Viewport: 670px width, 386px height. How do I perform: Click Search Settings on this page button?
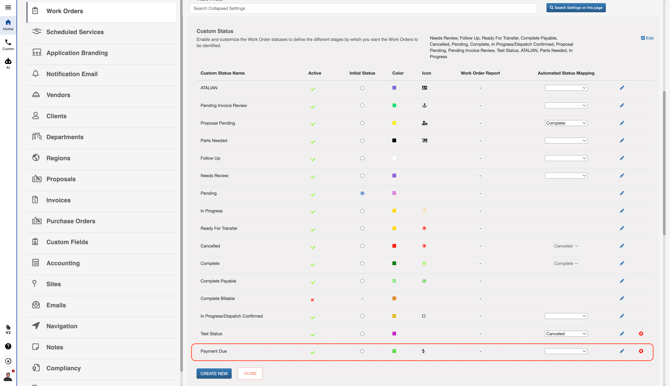point(576,8)
